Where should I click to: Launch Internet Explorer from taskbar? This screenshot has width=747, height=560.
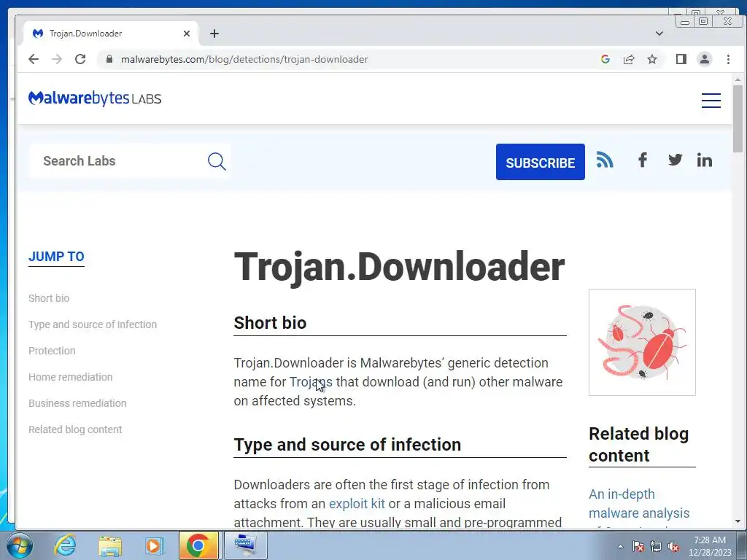pyautogui.click(x=65, y=545)
